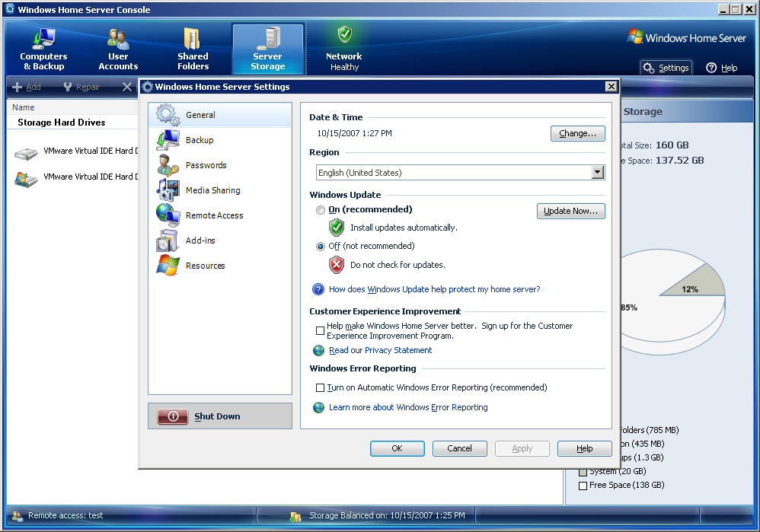Open Computers & Backup tab icon
This screenshot has width=760, height=532.
pyautogui.click(x=43, y=38)
